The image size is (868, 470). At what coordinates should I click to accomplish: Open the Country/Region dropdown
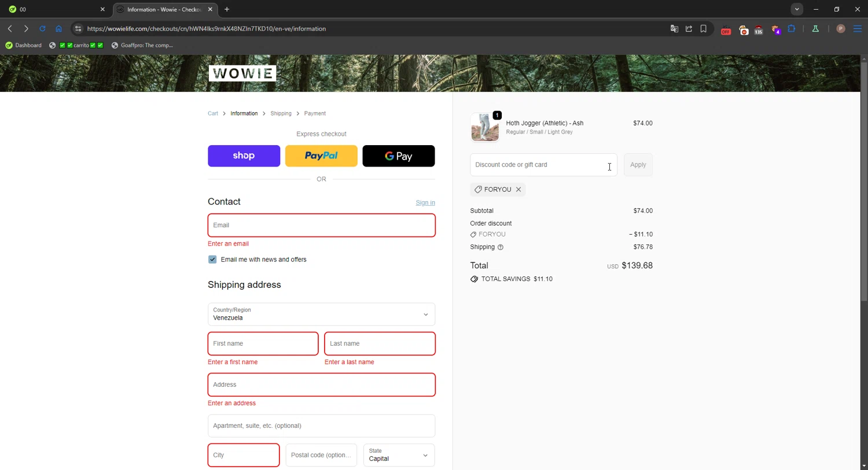(322, 314)
